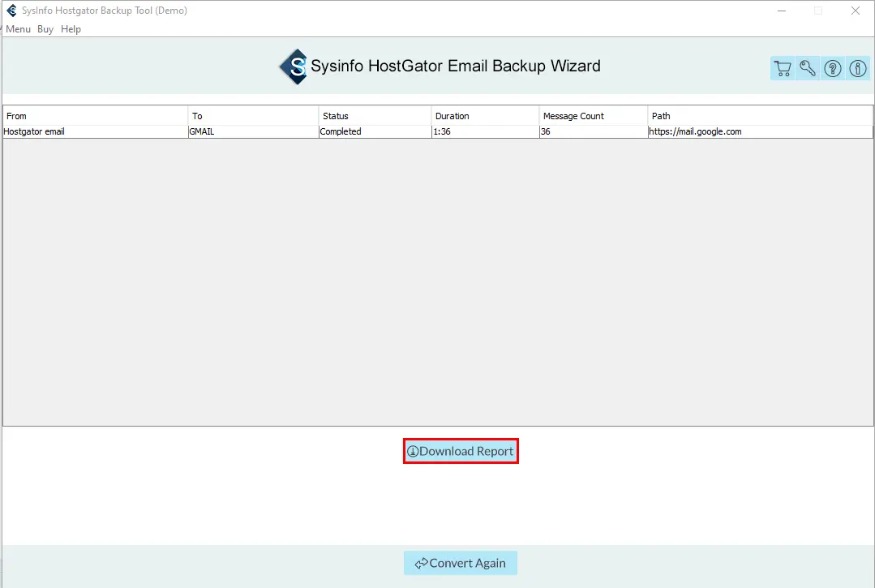The image size is (875, 588).
Task: Click the mail.google.com path cell
Action: click(x=696, y=131)
